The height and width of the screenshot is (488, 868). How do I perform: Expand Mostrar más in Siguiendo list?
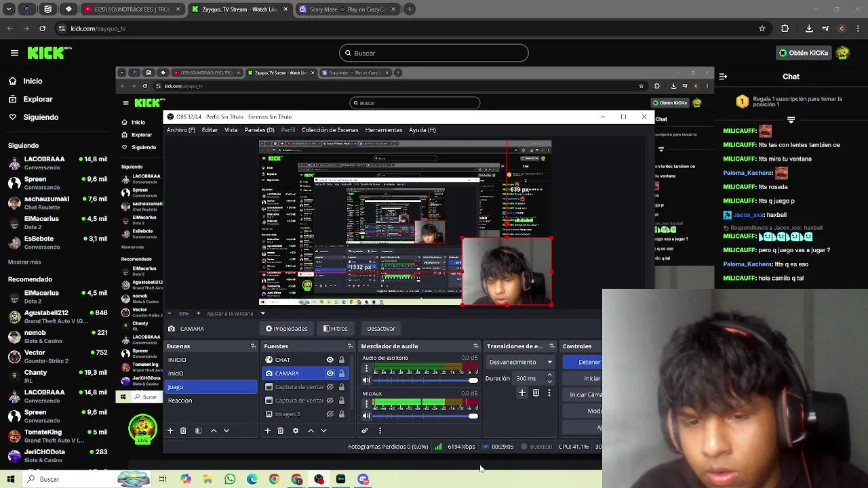(24, 262)
